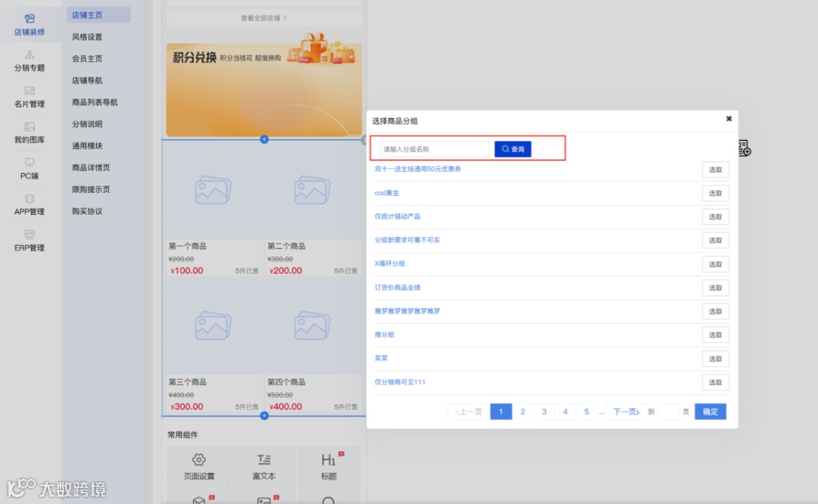The width and height of the screenshot is (818, 504).
Task: Select 第四个商品 product card image
Action: coord(312,325)
